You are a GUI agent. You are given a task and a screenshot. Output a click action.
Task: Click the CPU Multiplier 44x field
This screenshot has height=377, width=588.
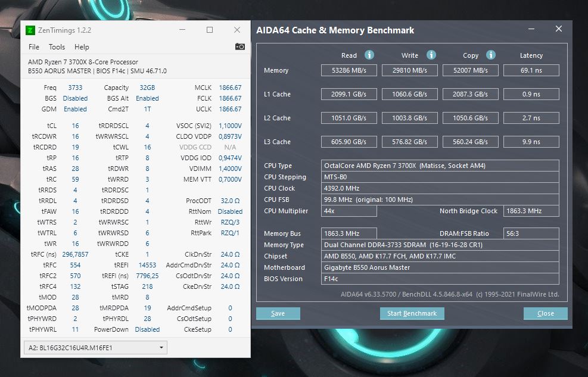coord(349,211)
